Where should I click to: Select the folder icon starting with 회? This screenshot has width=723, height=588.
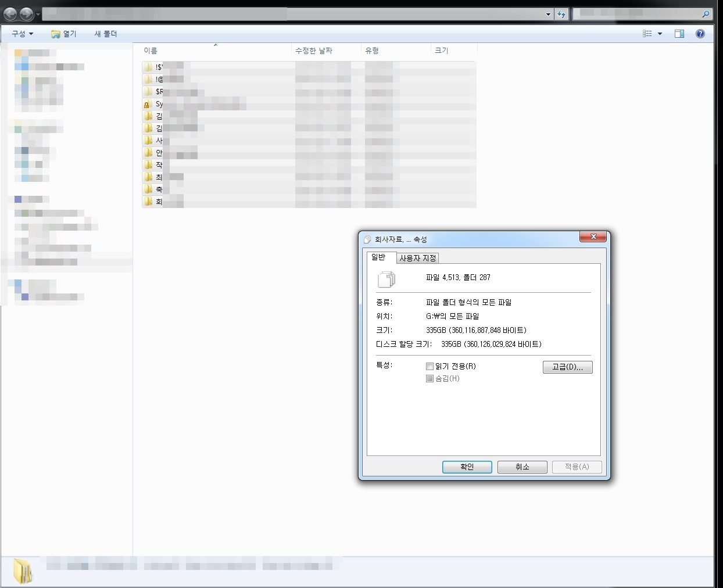pyautogui.click(x=148, y=201)
